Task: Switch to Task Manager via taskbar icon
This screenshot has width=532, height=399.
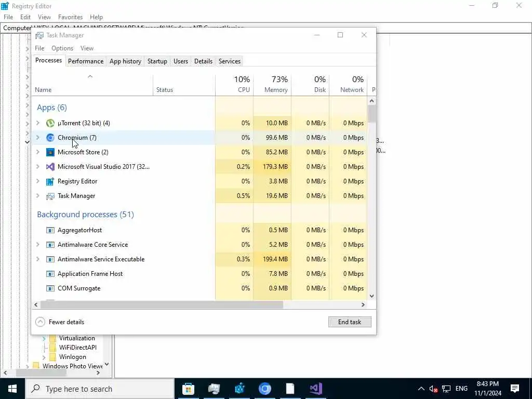Action: 214,389
